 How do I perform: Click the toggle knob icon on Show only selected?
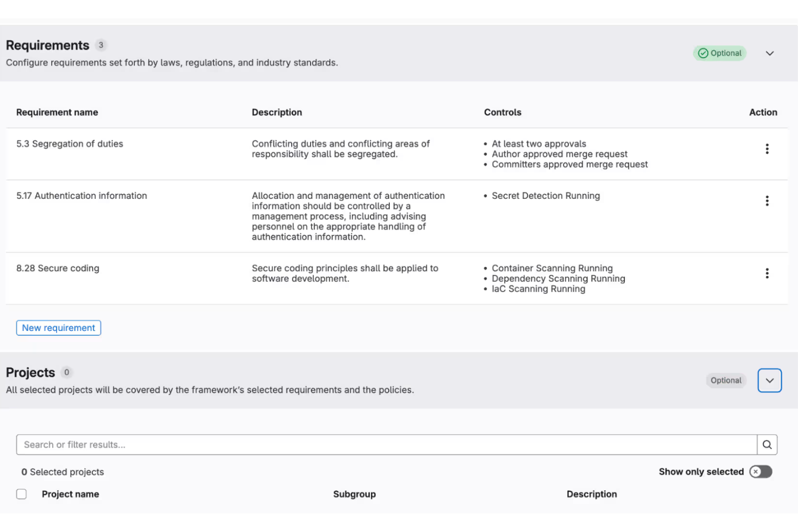coord(755,472)
